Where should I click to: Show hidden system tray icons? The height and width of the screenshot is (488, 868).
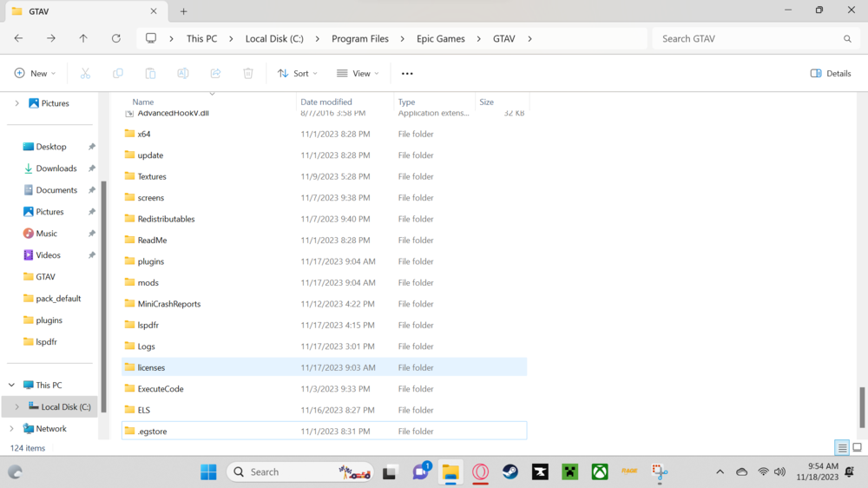(x=720, y=472)
